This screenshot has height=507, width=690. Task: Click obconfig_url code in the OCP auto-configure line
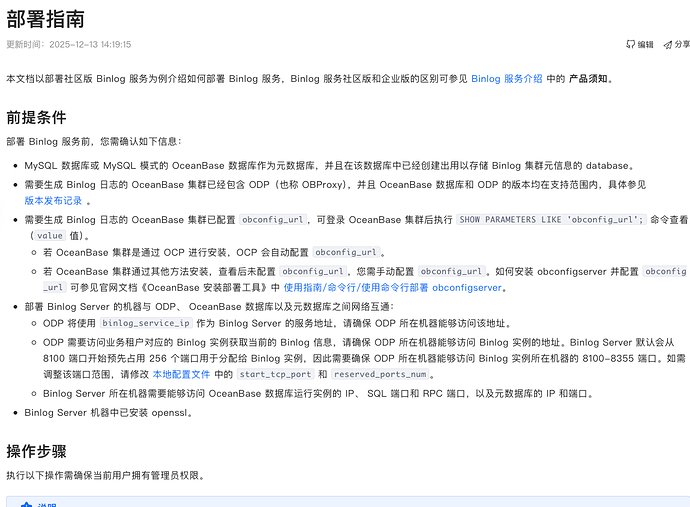(x=345, y=253)
